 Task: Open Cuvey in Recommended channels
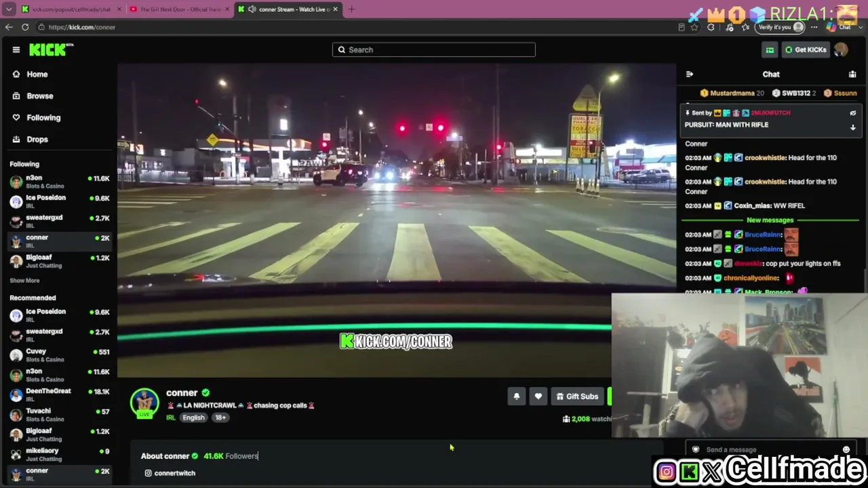[60, 354]
